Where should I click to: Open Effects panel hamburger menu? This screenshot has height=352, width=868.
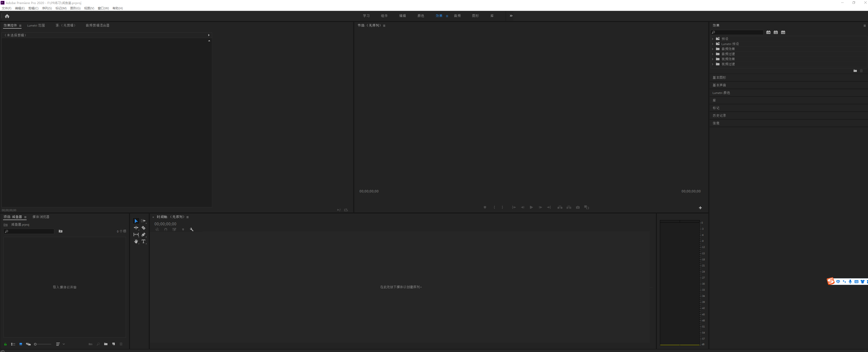864,26
